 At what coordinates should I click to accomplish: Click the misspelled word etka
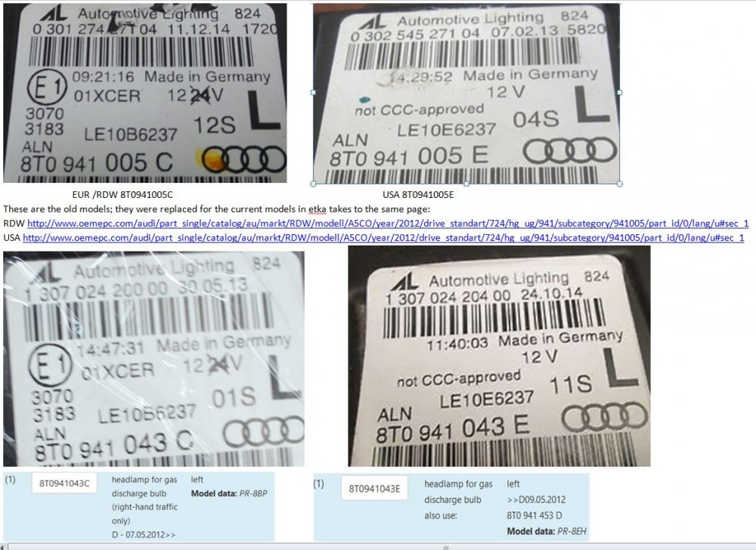pyautogui.click(x=318, y=209)
